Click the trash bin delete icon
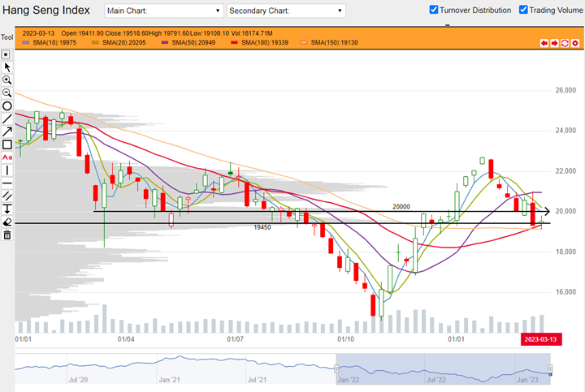Screen dimensions: 585x392 click(7, 235)
